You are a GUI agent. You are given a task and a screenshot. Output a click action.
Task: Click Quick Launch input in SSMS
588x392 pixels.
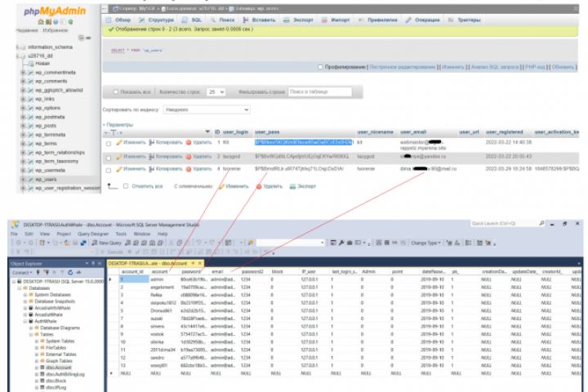point(504,224)
